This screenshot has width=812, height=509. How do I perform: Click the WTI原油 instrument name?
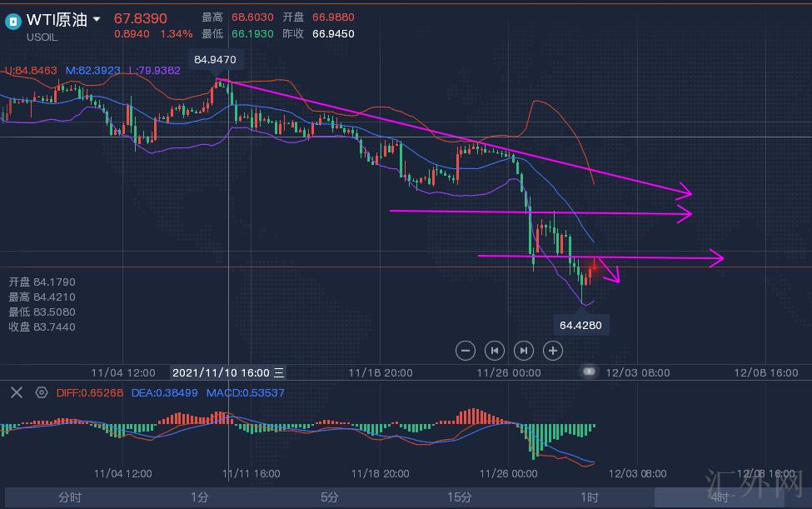point(57,20)
